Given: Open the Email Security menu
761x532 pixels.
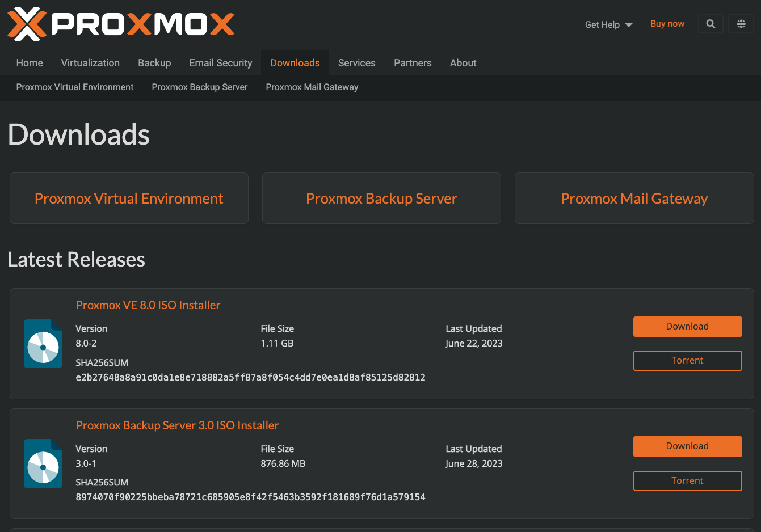Looking at the screenshot, I should [x=221, y=63].
